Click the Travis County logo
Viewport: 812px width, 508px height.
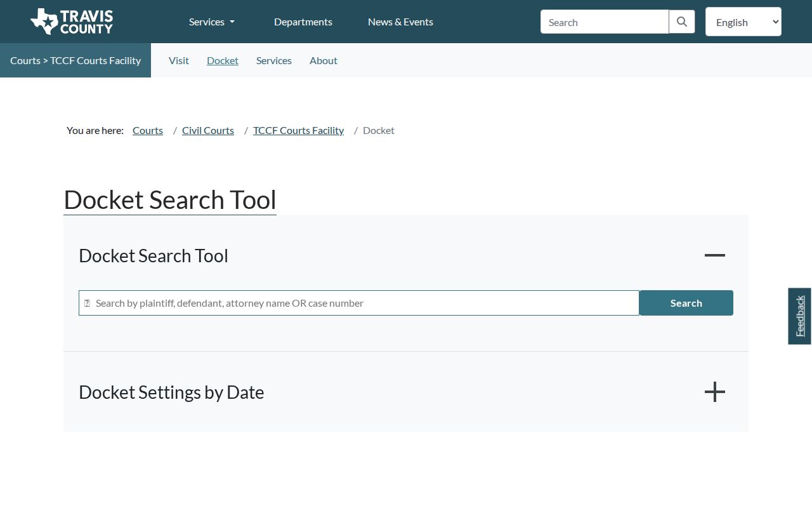[x=72, y=22]
